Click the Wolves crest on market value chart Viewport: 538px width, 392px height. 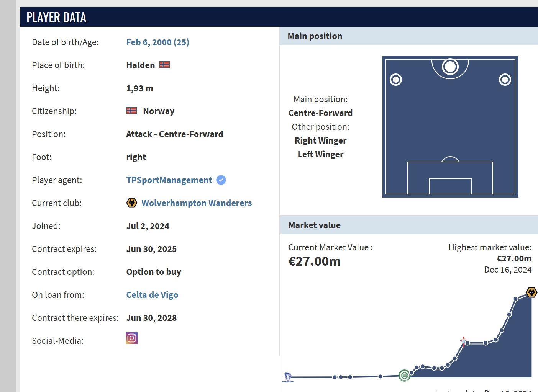point(531,292)
